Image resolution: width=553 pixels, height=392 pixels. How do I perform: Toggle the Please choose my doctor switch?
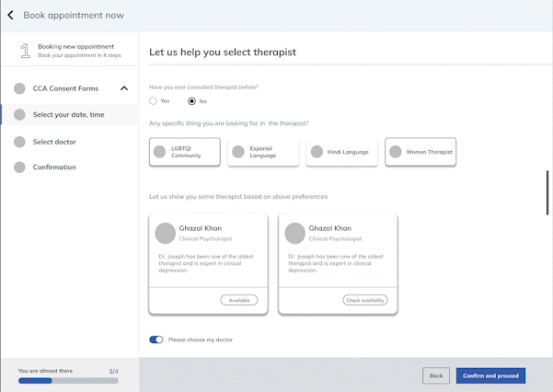tap(156, 340)
